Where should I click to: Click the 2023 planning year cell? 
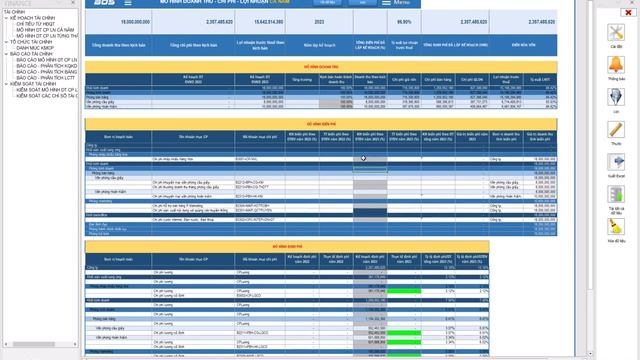pos(319,22)
